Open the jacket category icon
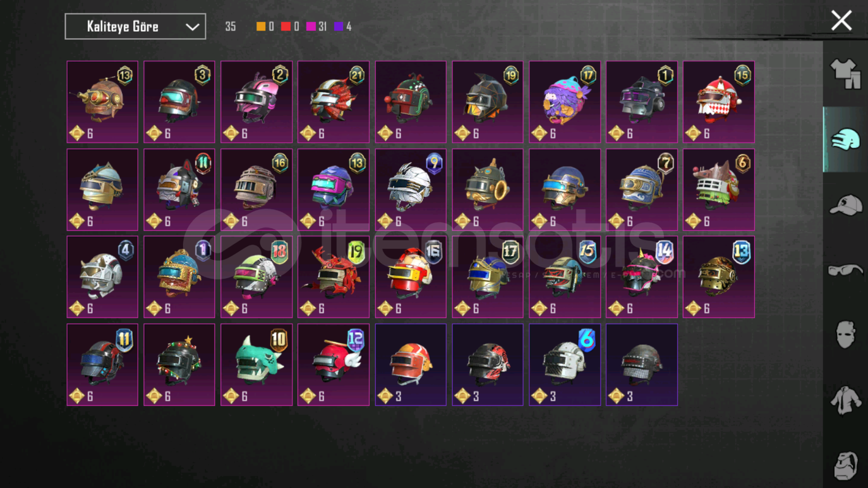The width and height of the screenshot is (868, 488). coord(845,400)
